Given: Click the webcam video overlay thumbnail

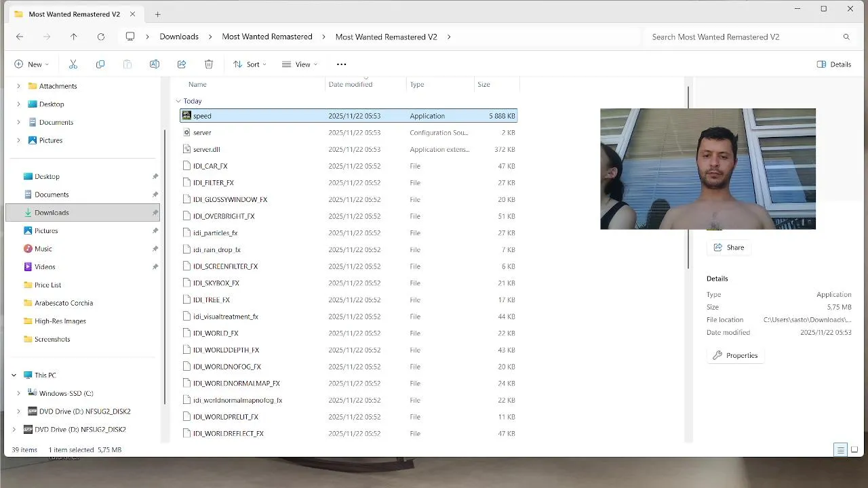Looking at the screenshot, I should [708, 169].
